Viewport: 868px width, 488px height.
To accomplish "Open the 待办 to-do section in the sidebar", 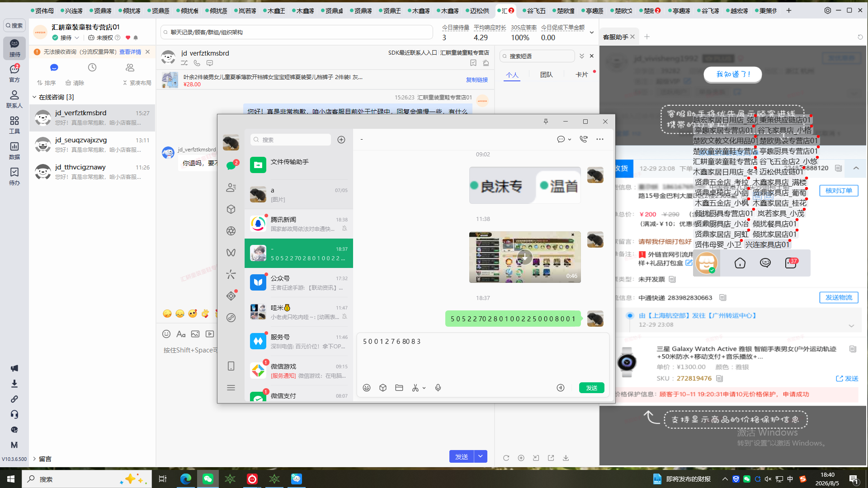I will click(x=14, y=176).
